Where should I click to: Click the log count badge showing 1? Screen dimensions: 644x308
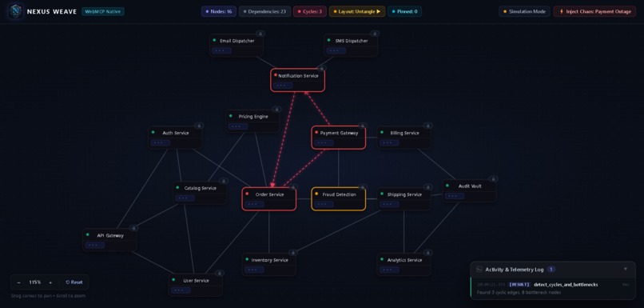(x=551, y=270)
